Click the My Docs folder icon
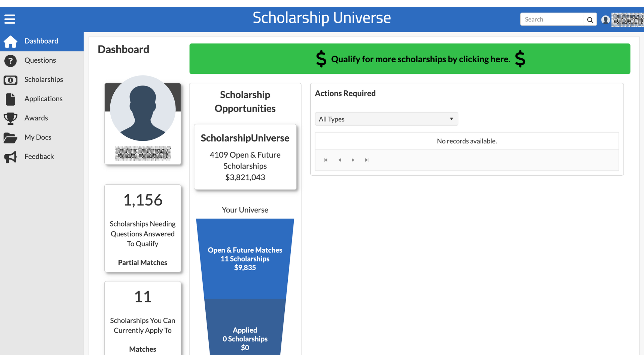 point(10,138)
